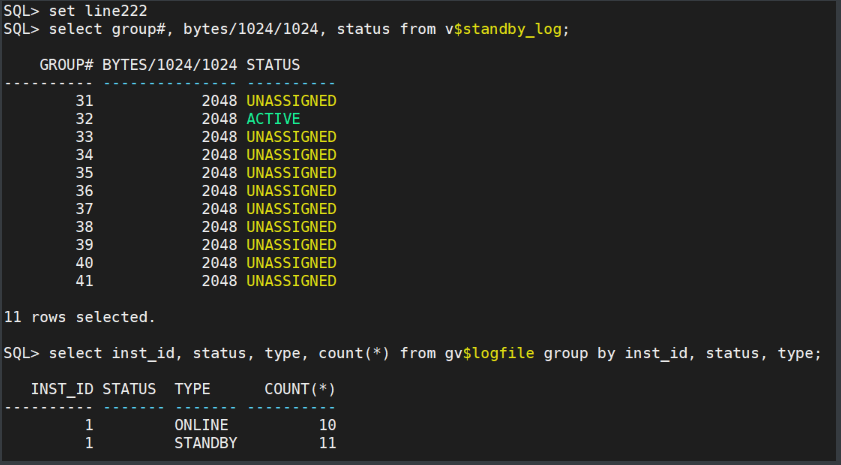Click count value 10 in ONLINE row
This screenshot has width=841, height=465.
click(327, 425)
